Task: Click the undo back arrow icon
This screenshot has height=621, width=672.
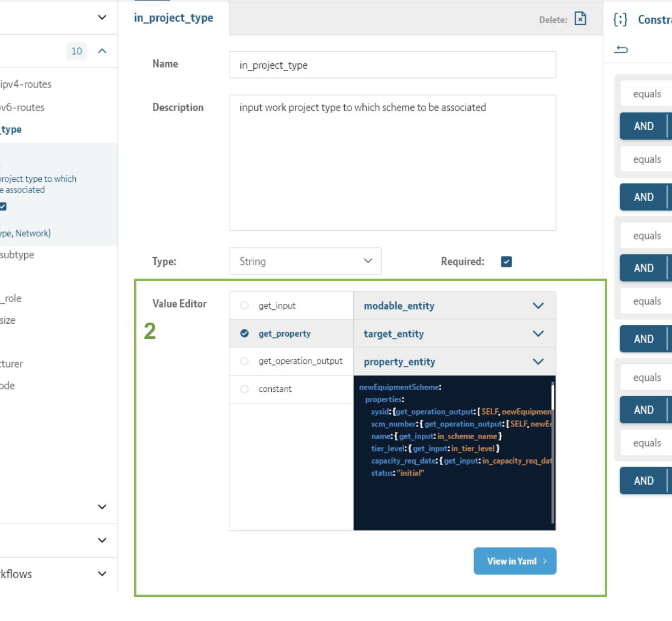Action: pyautogui.click(x=621, y=49)
